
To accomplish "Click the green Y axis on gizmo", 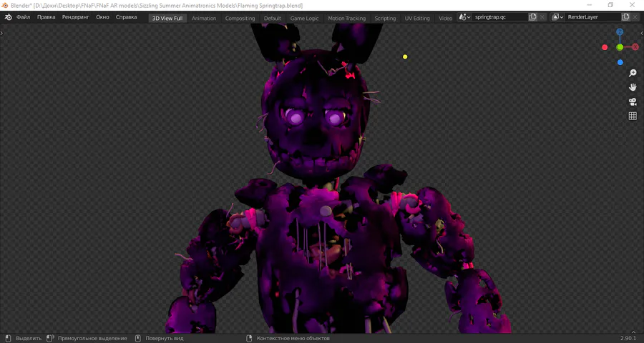I will click(x=620, y=47).
